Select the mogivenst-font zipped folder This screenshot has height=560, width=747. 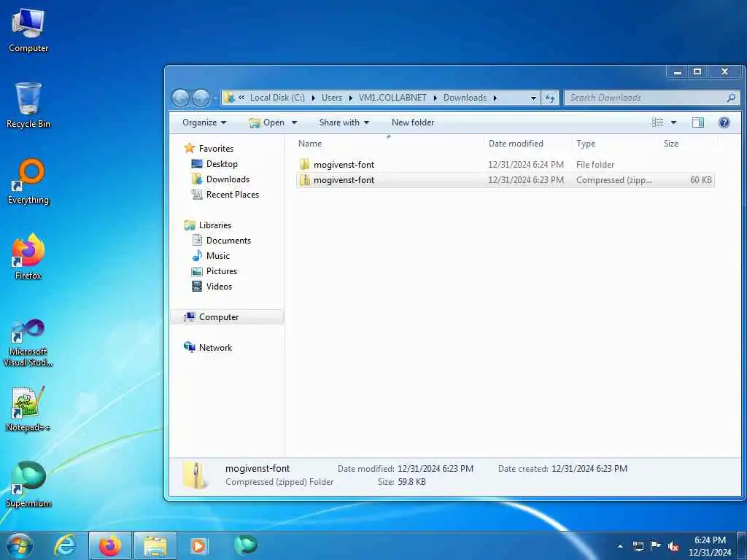[x=505, y=180]
